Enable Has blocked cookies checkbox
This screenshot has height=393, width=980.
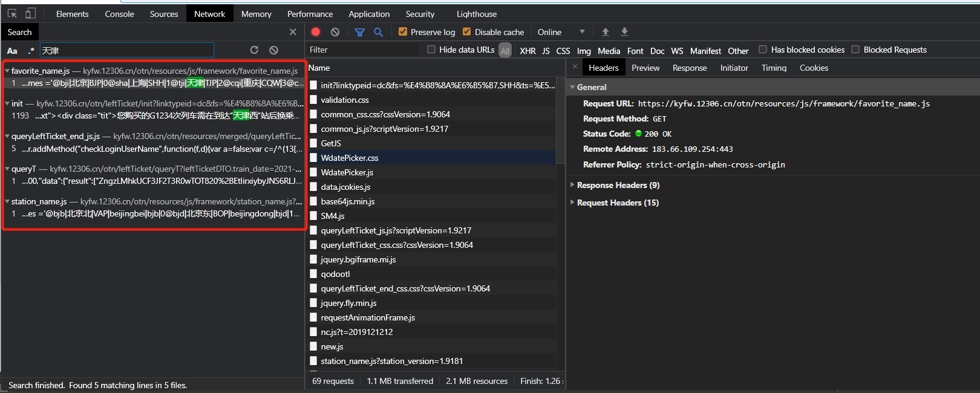click(763, 50)
